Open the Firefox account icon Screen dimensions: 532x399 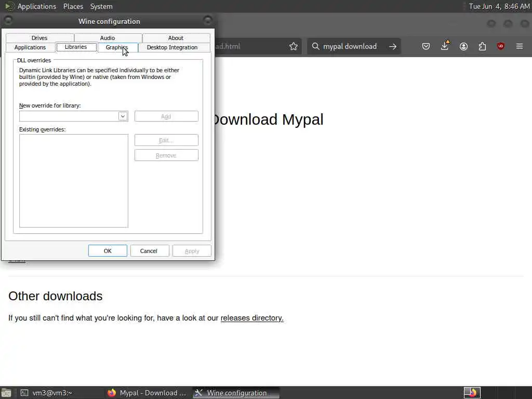463,46
